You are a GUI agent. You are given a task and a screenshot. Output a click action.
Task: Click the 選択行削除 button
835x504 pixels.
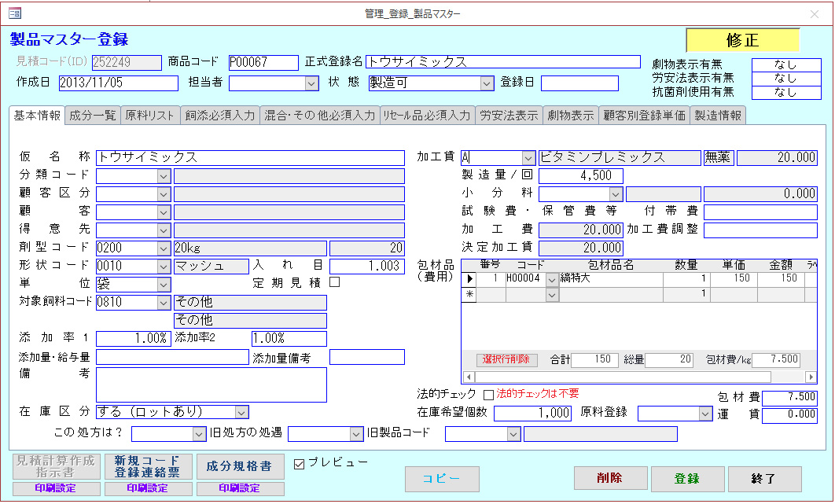[x=507, y=359]
